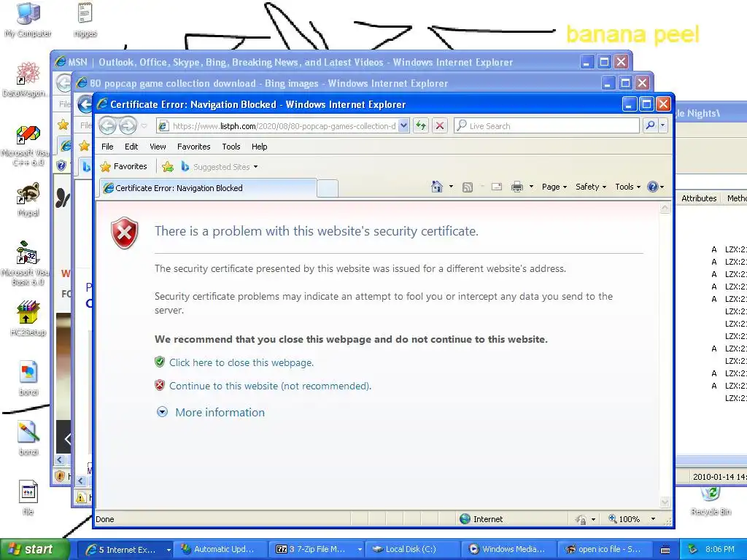
Task: Open recent pages dropdown beside Forward button
Action: tap(144, 126)
